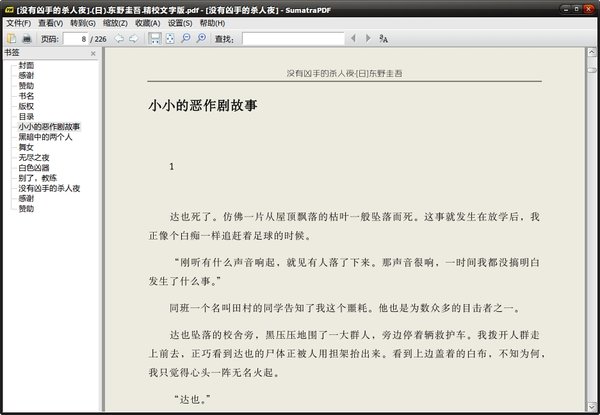Jump to the last 赞助 bookmark
Screen dimensions: 600x415
pos(26,208)
